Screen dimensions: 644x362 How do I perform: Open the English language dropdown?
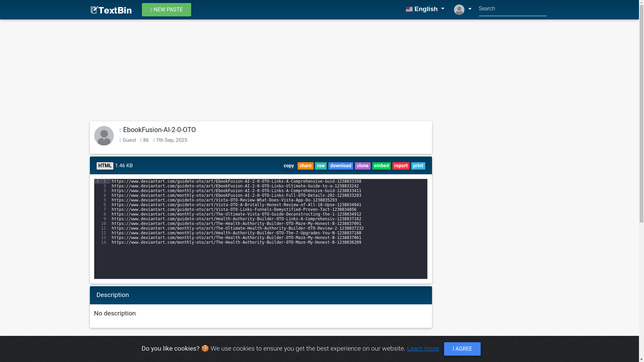(425, 9)
